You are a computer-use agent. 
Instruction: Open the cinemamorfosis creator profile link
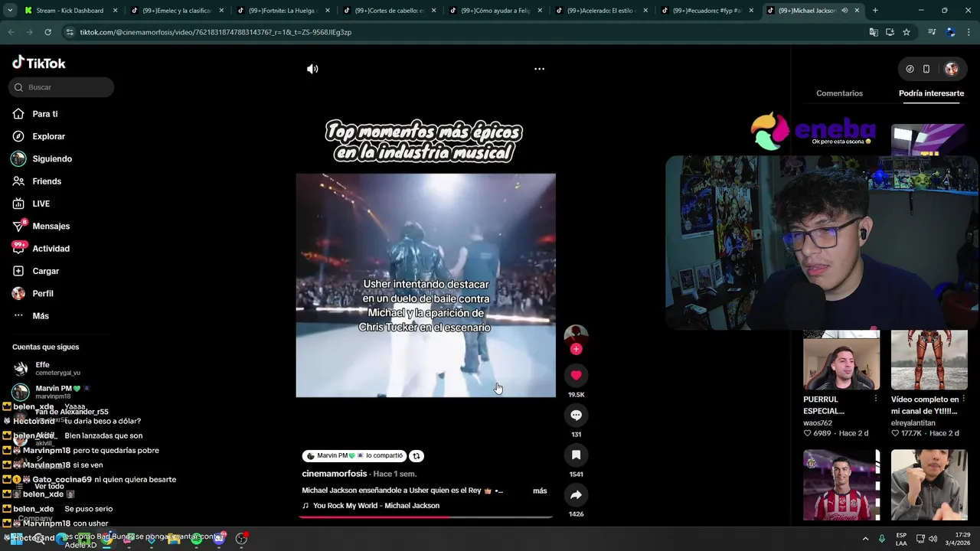click(335, 474)
